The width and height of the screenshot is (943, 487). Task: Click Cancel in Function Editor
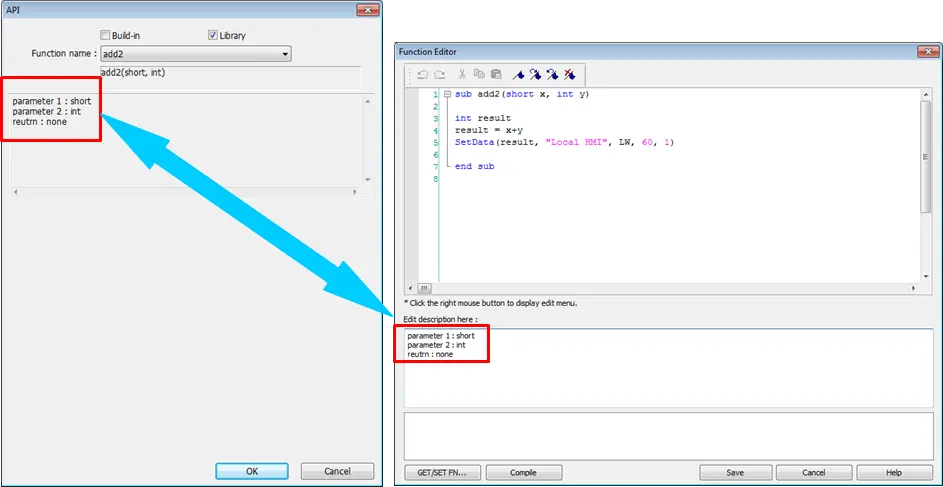pyautogui.click(x=814, y=473)
